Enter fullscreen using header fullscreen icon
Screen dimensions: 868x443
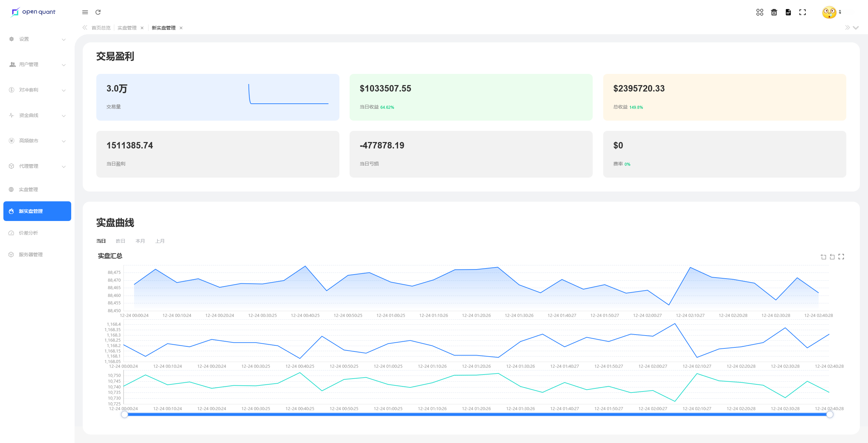(x=803, y=12)
